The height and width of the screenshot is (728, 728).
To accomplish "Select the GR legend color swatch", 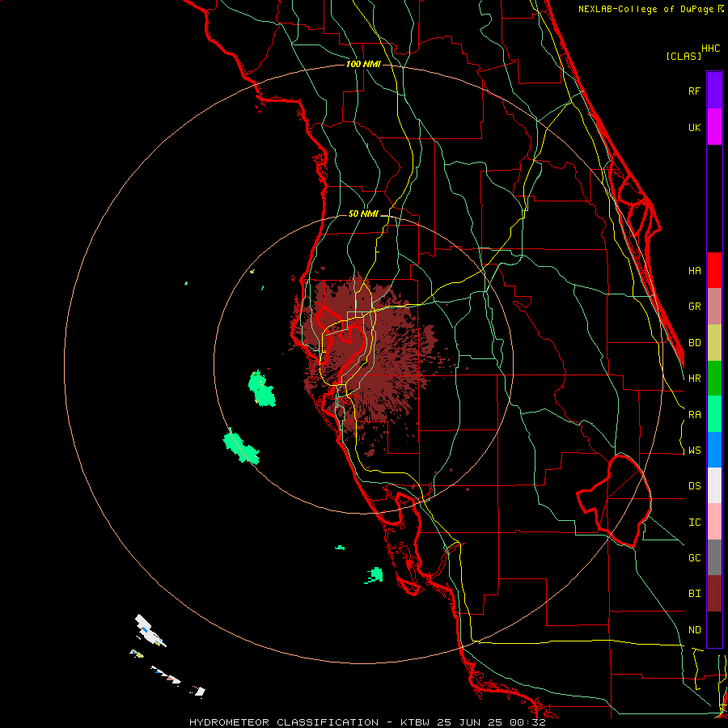I will pos(714,307).
